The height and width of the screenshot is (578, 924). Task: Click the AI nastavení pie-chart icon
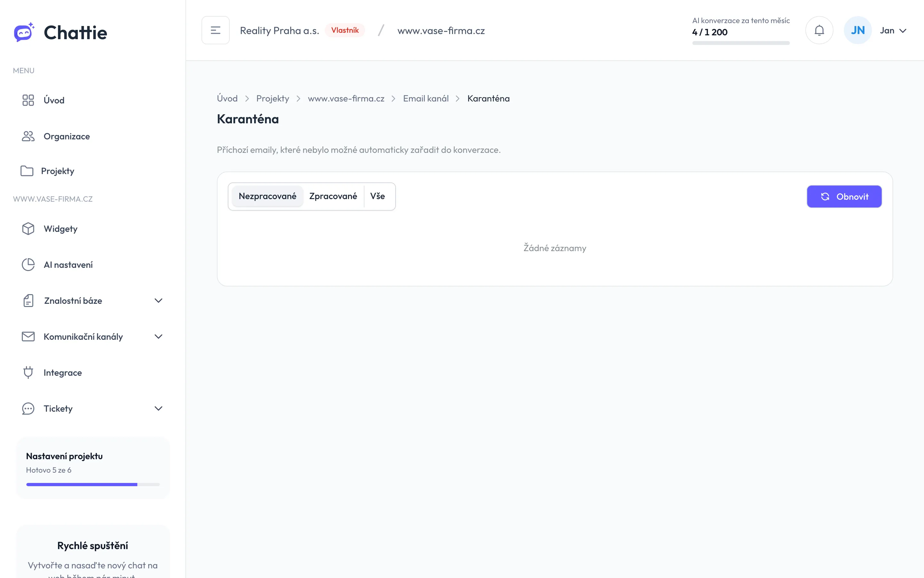point(28,265)
